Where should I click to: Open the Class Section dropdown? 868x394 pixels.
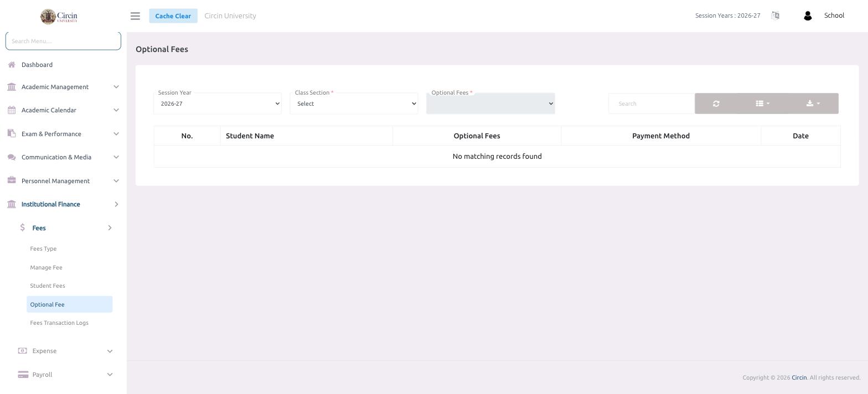(354, 103)
